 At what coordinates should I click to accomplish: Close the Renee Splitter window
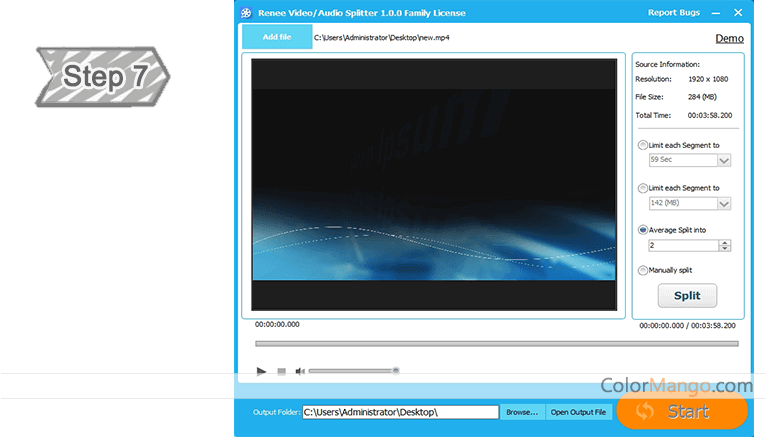point(738,13)
